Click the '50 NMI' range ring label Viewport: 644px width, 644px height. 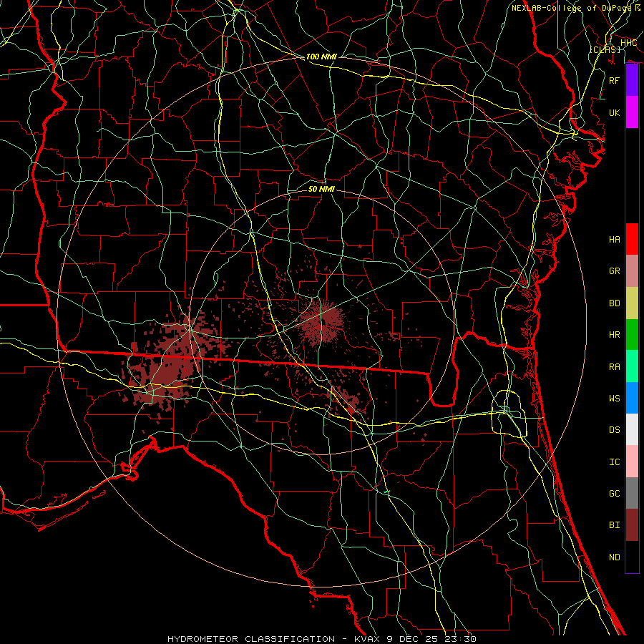321,189
